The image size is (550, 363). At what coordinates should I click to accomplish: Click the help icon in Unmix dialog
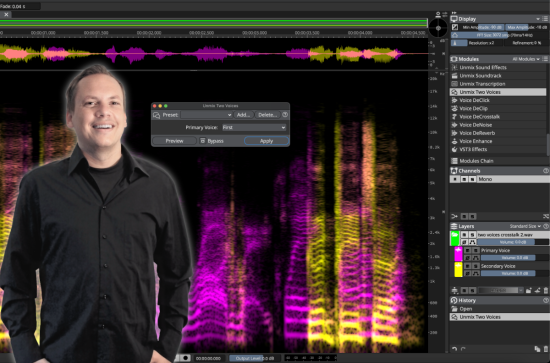tap(285, 115)
